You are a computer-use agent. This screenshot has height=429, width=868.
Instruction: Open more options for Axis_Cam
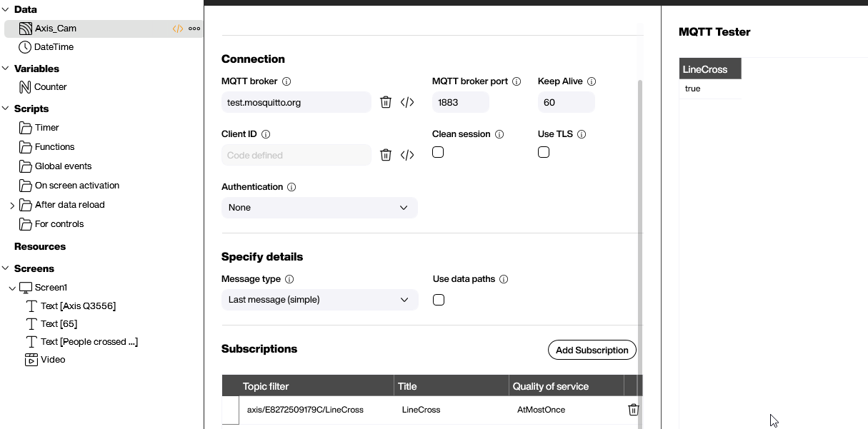(196, 29)
